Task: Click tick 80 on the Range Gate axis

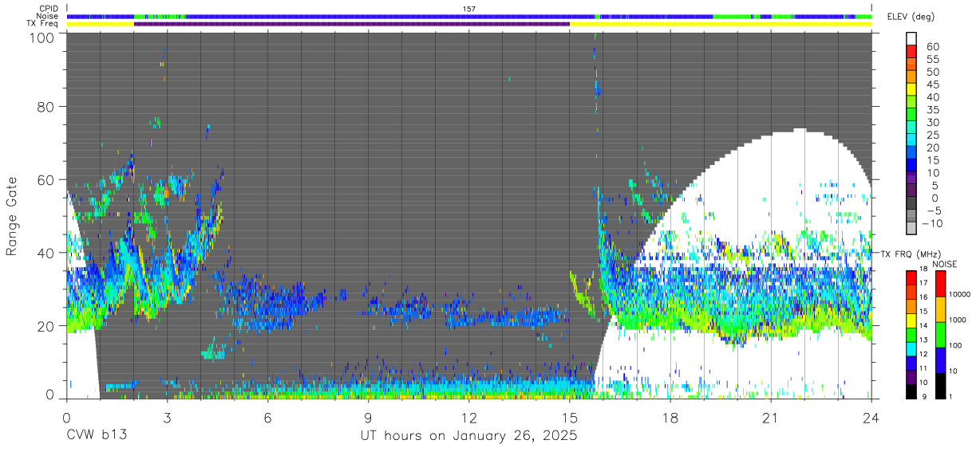Action: (x=46, y=107)
